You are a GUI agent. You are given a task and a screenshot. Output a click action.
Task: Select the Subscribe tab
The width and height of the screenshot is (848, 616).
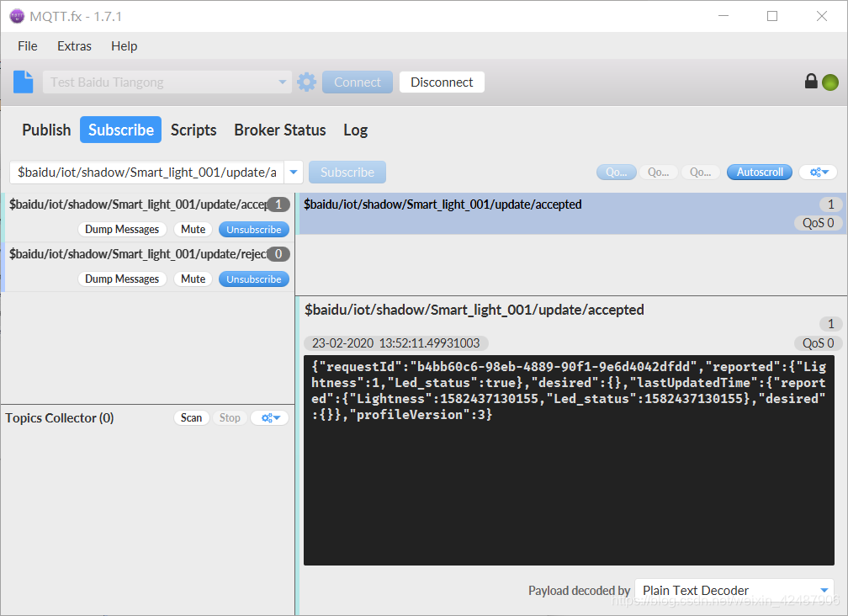120,130
